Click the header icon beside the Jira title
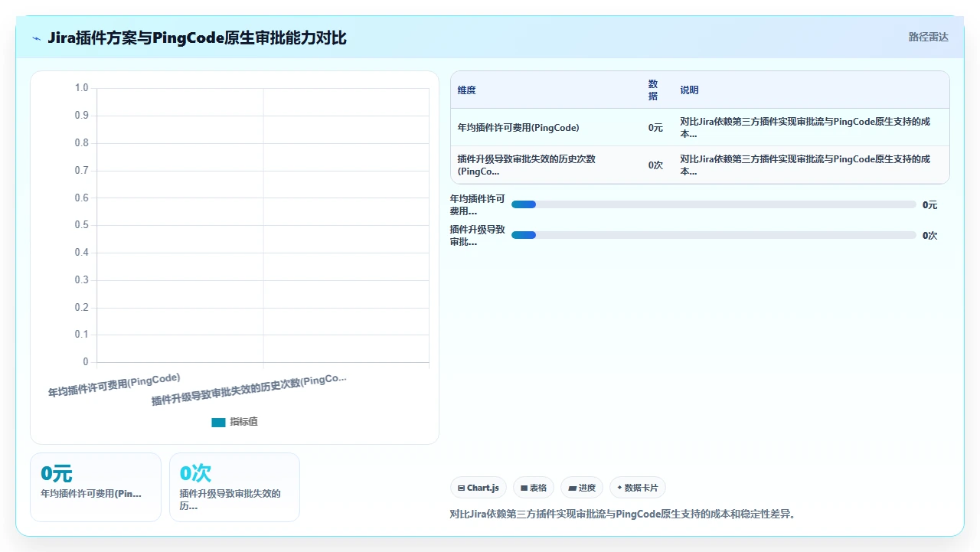980x552 pixels. (x=37, y=38)
